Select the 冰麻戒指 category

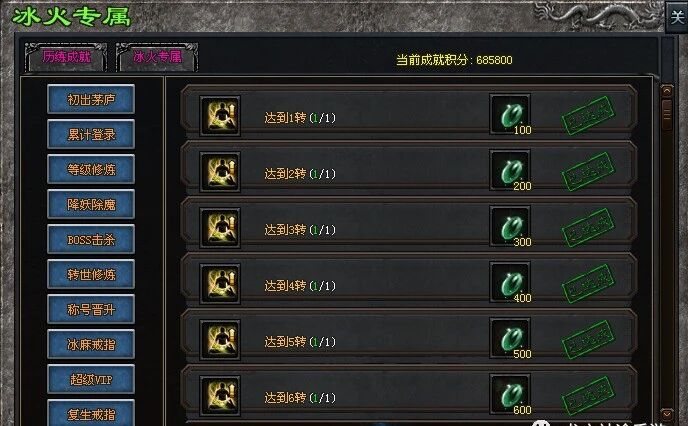coord(91,344)
